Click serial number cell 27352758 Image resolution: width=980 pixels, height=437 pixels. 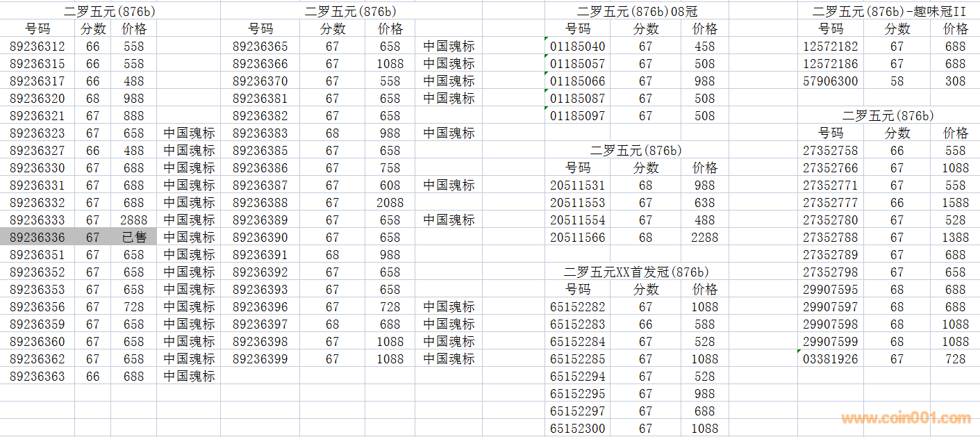830,151
